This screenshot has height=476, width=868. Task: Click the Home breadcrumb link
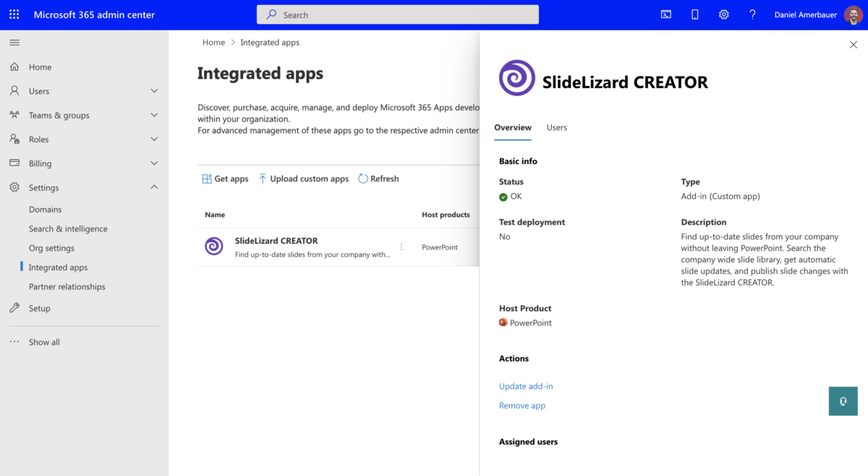pos(213,42)
